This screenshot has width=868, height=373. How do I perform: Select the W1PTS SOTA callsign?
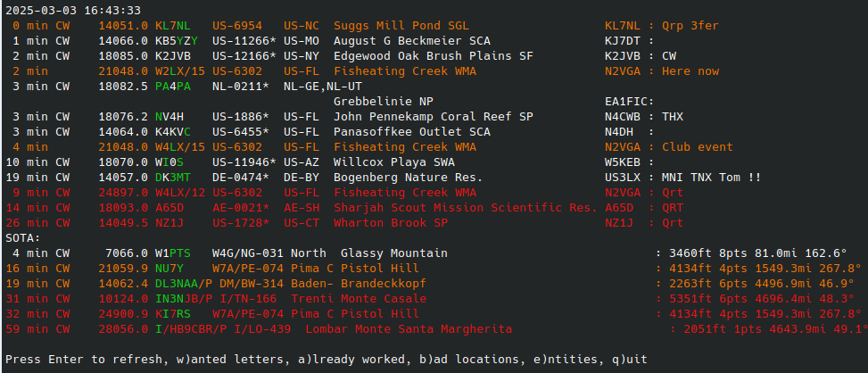point(173,253)
